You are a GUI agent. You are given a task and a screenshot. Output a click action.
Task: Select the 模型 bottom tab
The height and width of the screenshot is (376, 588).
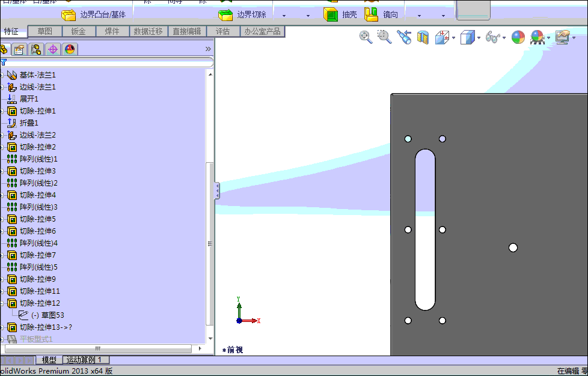click(49, 360)
